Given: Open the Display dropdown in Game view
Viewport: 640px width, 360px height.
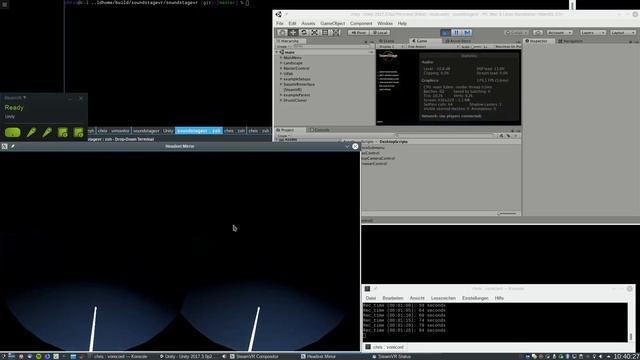Looking at the screenshot, I should (391, 47).
